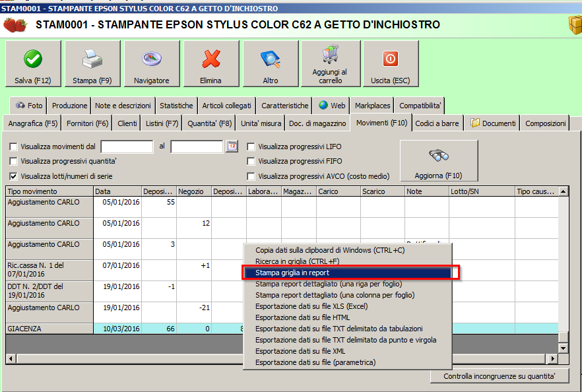Toggle Visualizza movimenti dal checkbox
Screen dimensions: 582x392
pyautogui.click(x=13, y=147)
